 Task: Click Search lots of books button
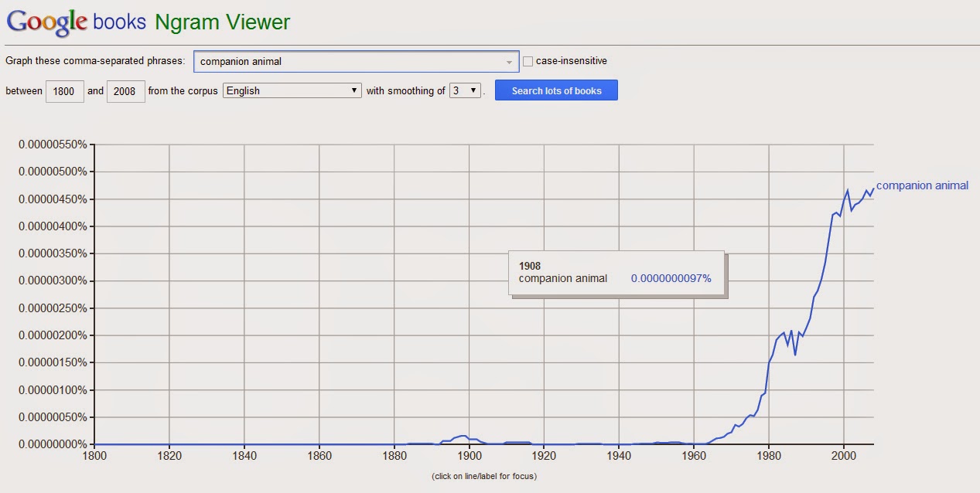point(556,90)
